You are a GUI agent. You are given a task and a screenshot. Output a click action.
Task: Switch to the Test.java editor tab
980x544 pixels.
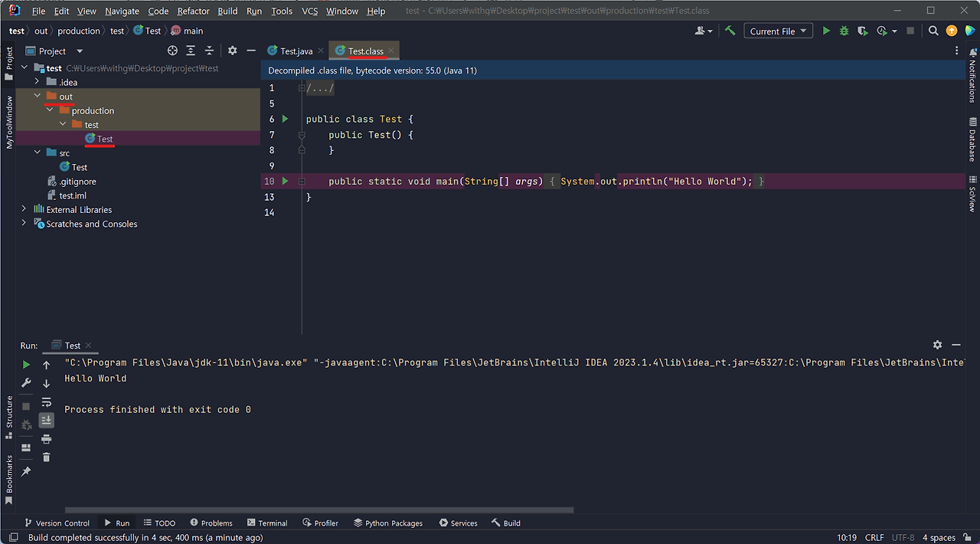click(289, 51)
